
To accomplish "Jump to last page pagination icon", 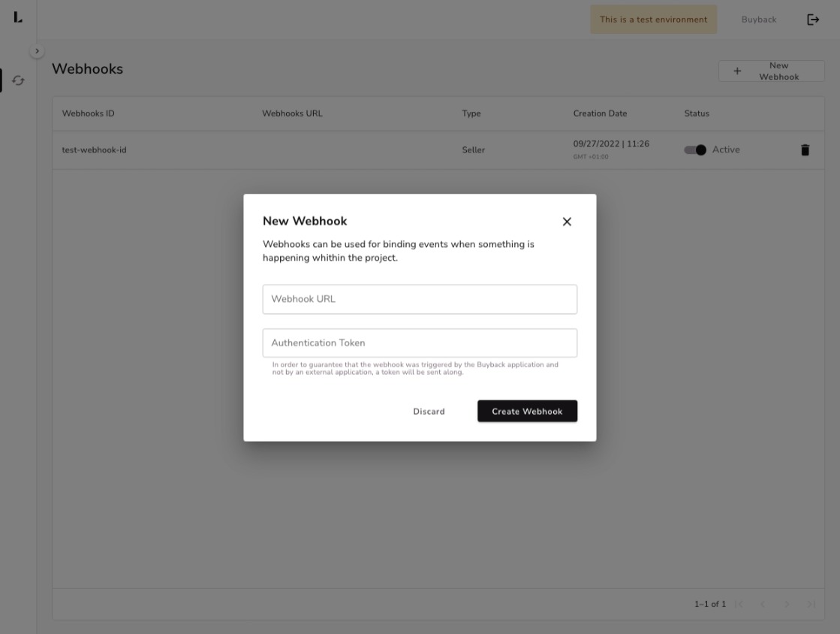I will (811, 604).
